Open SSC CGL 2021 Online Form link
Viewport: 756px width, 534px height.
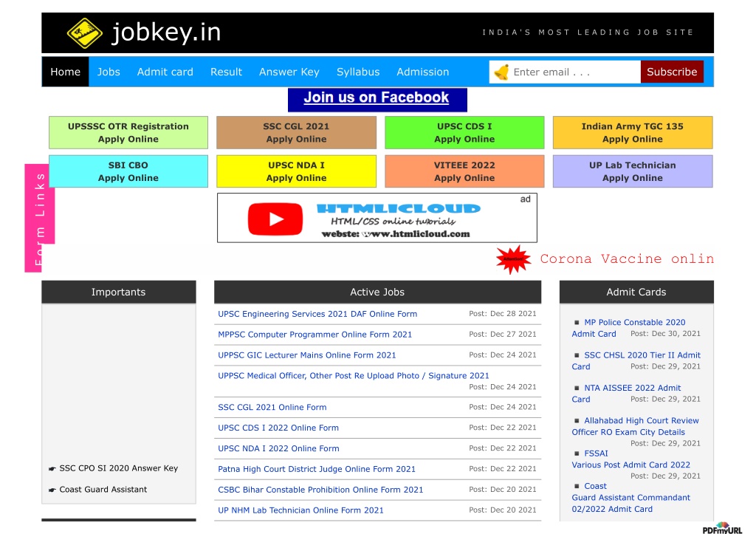point(272,408)
